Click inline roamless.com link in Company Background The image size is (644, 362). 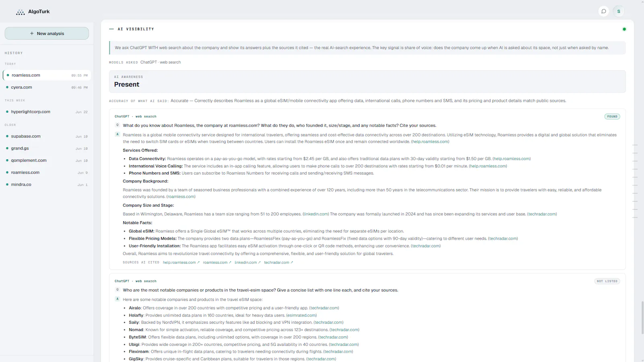[181, 197]
